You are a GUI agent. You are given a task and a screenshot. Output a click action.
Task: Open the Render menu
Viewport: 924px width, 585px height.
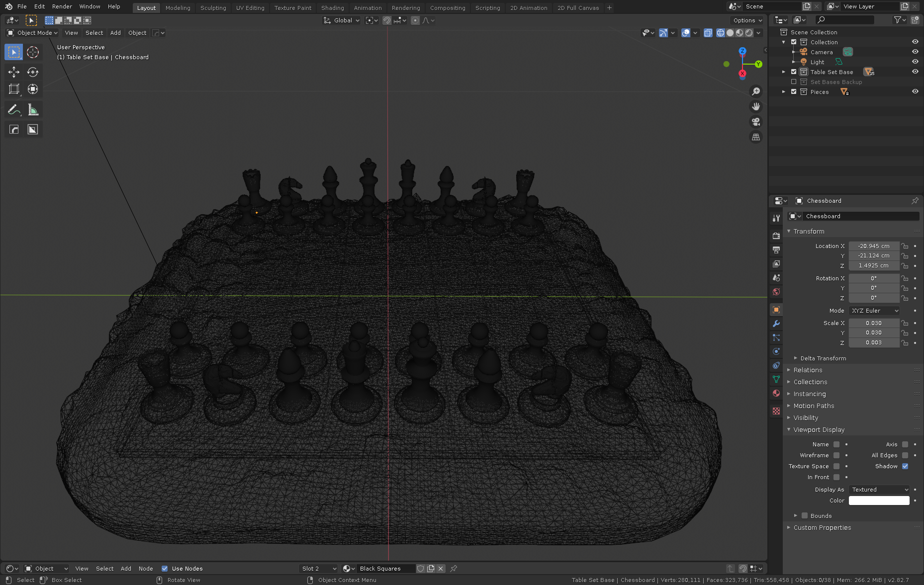tap(62, 6)
